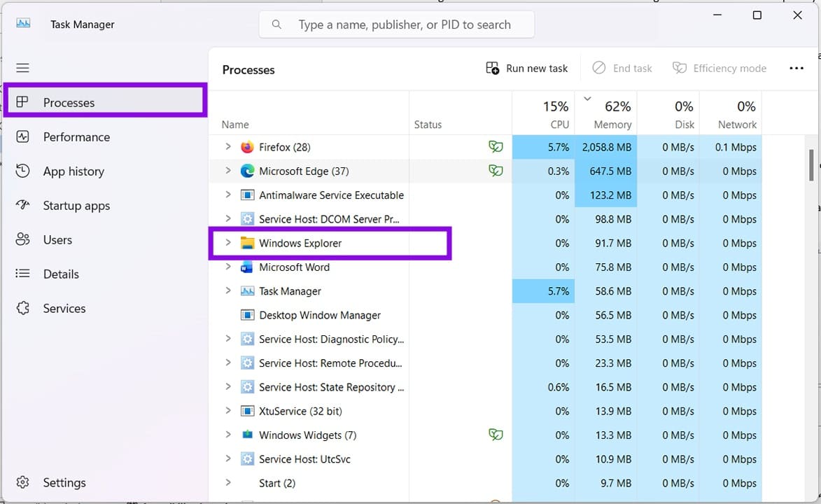The image size is (821, 504).
Task: Expand Antimalware Service Executable row
Action: pos(227,195)
